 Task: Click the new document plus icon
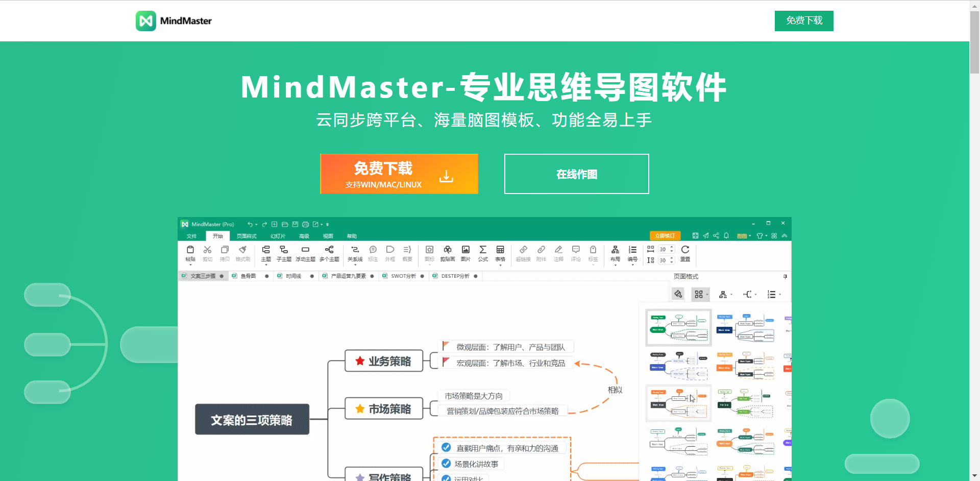tap(275, 224)
